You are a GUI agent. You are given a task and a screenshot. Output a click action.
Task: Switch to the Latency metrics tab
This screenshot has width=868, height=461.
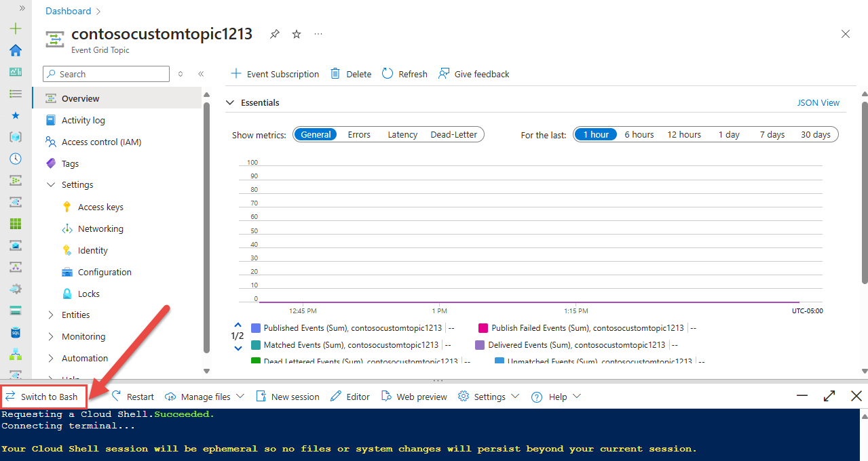pos(402,134)
